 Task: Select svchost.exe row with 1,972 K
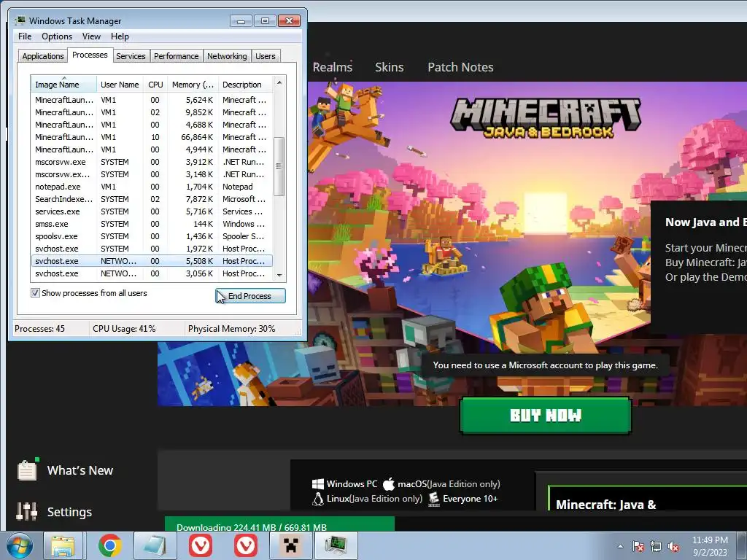(152, 249)
